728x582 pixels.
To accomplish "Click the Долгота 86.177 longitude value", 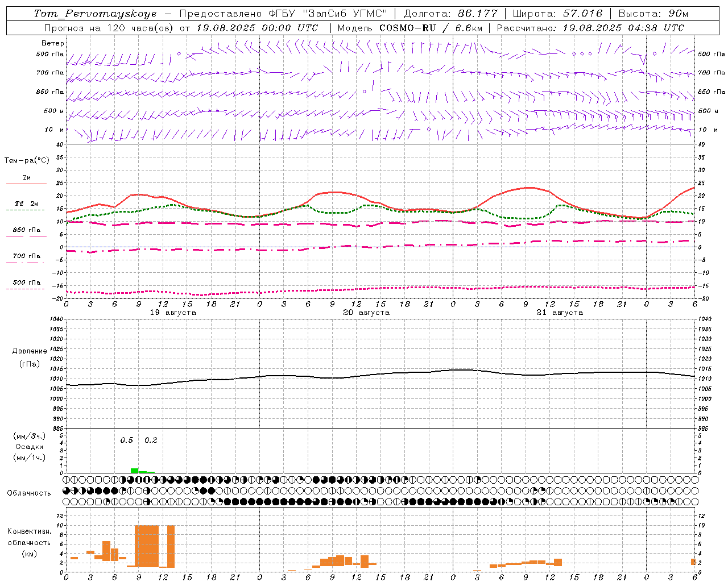I will tap(450, 14).
